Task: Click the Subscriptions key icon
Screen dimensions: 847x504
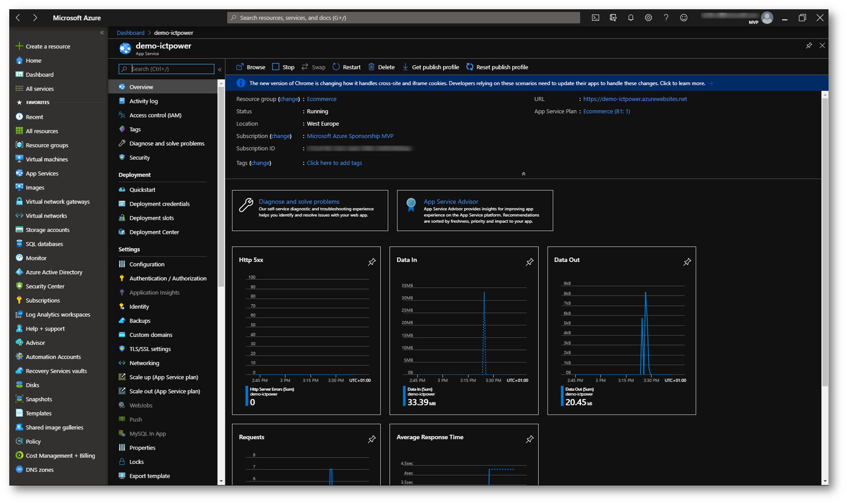Action: [19, 300]
